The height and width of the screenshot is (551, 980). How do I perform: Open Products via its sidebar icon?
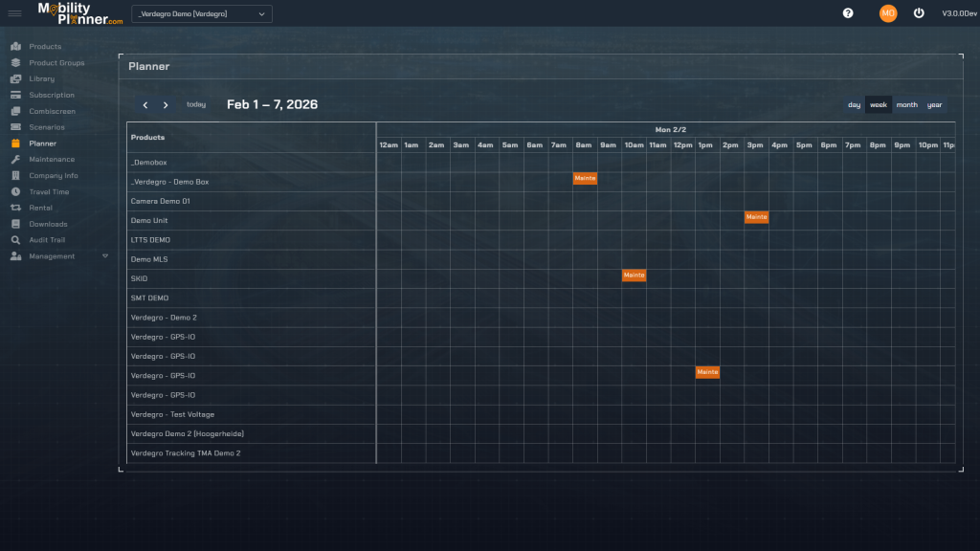point(16,47)
